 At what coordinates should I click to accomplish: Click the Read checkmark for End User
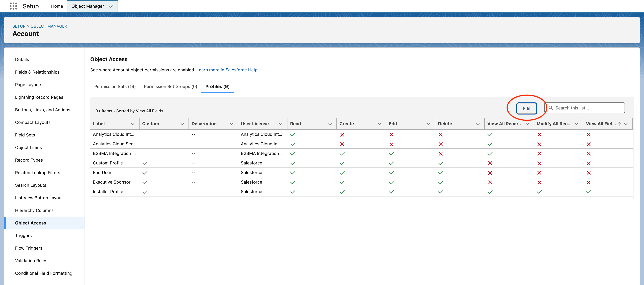(293, 173)
